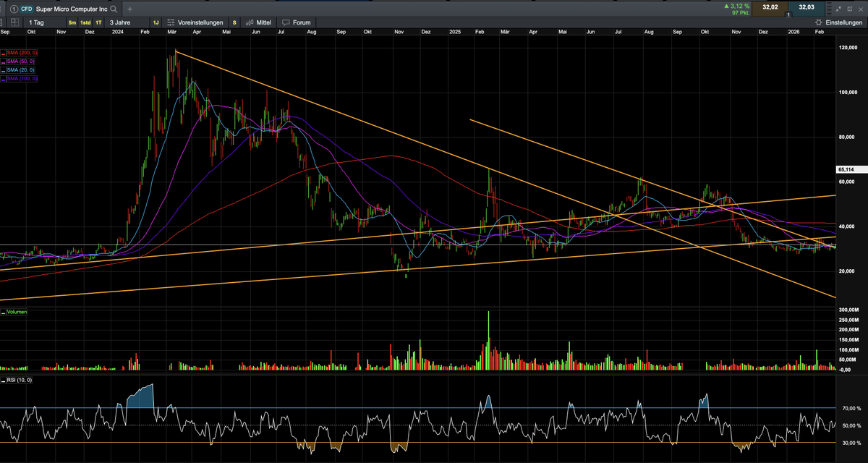868x463 pixels.
Task: Click the 65,114 price level label
Action: tap(848, 169)
